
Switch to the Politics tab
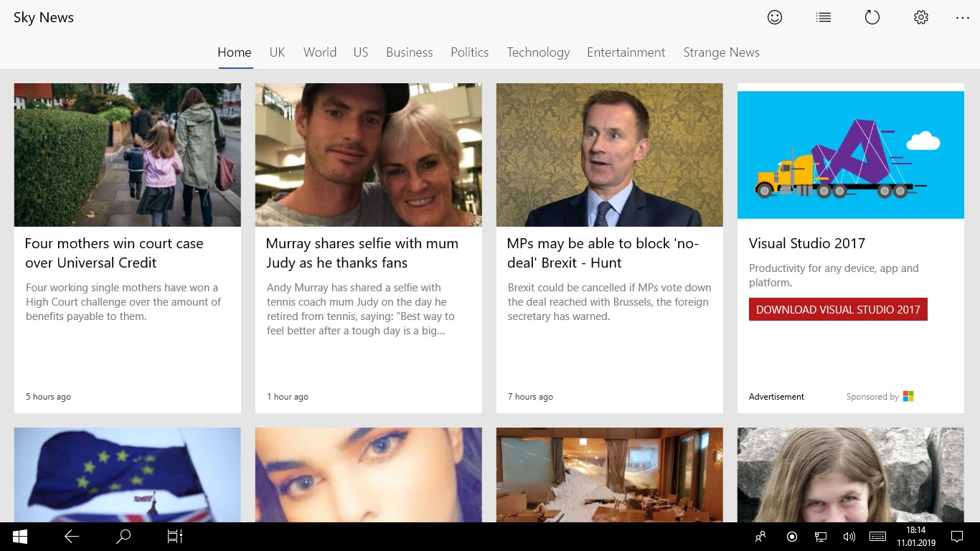[470, 52]
